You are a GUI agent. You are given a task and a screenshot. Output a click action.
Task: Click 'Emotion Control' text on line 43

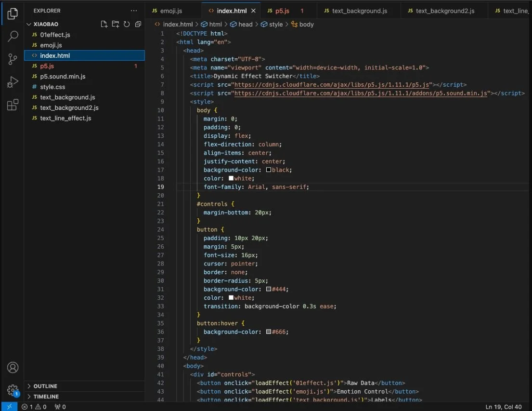pyautogui.click(x=362, y=392)
